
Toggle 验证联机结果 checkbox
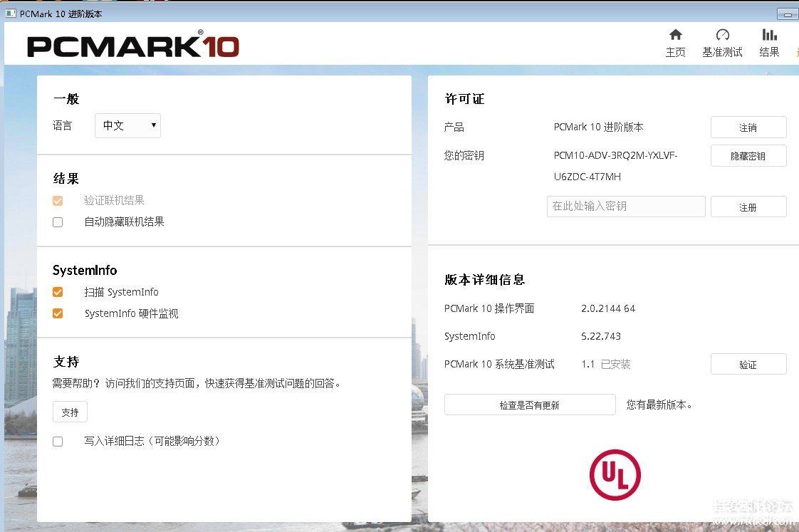[58, 201]
